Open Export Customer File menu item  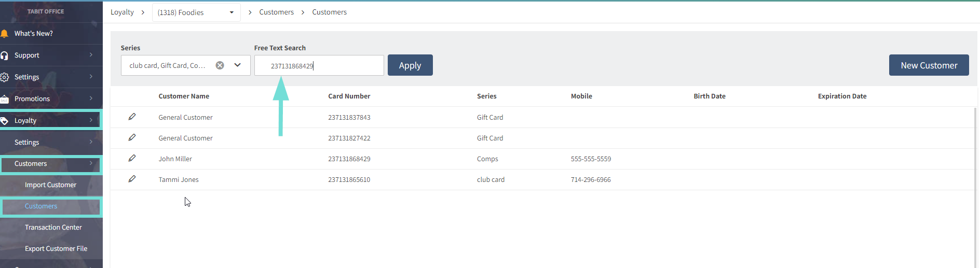click(56, 248)
